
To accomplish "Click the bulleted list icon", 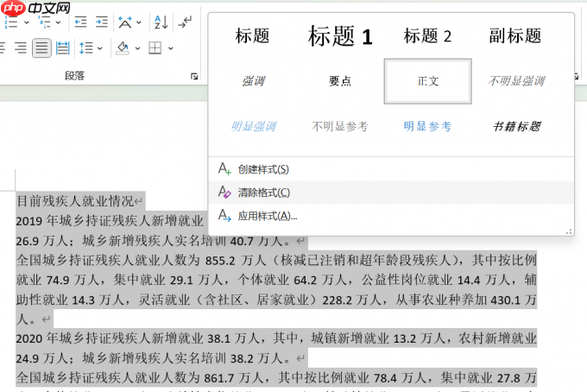I will 11,22.
